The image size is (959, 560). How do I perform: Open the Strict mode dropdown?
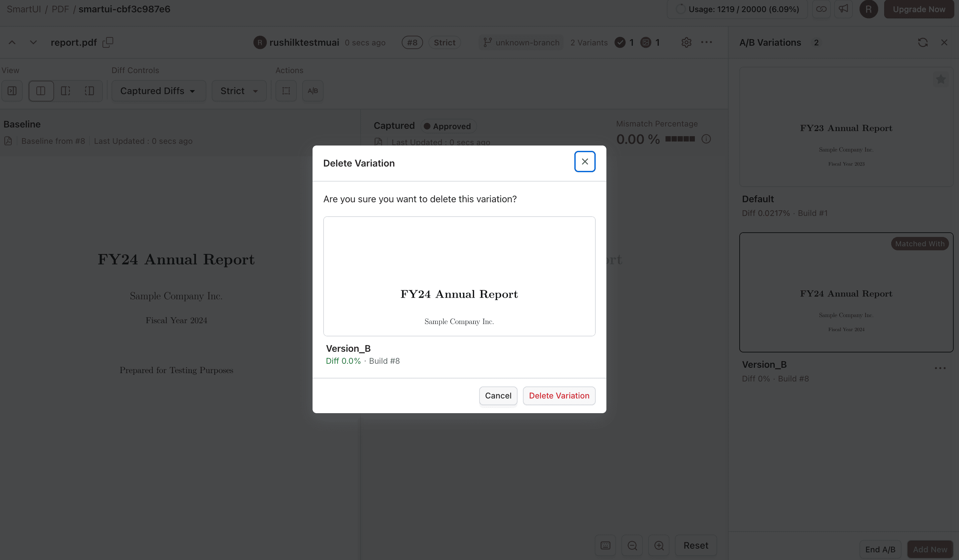[239, 90]
